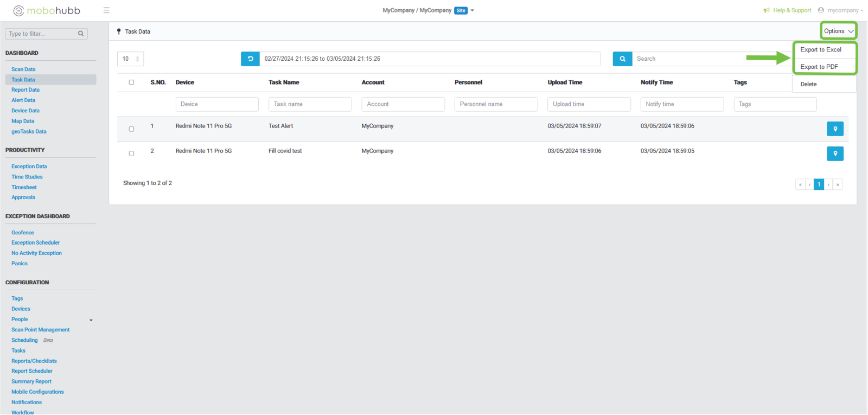The width and height of the screenshot is (868, 415).
Task: Check the checkbox for row 2 Fill covid test
Action: coord(131,154)
